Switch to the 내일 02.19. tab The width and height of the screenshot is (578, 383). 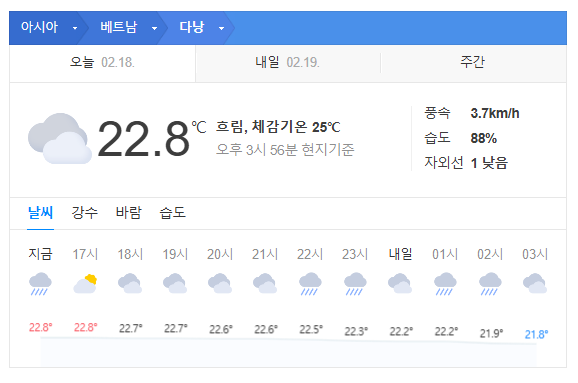point(288,62)
